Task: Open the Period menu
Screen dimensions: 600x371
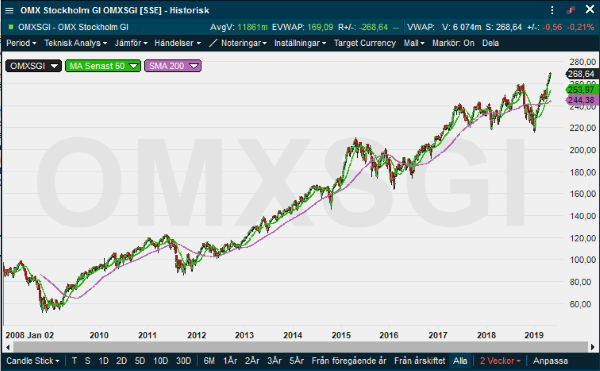Action: [21, 43]
